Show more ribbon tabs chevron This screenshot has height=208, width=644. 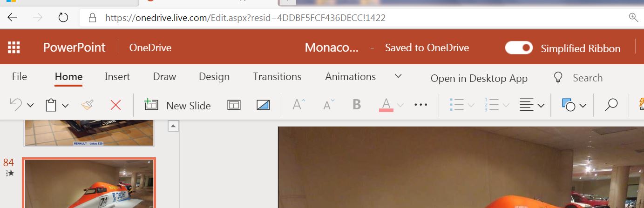[398, 76]
